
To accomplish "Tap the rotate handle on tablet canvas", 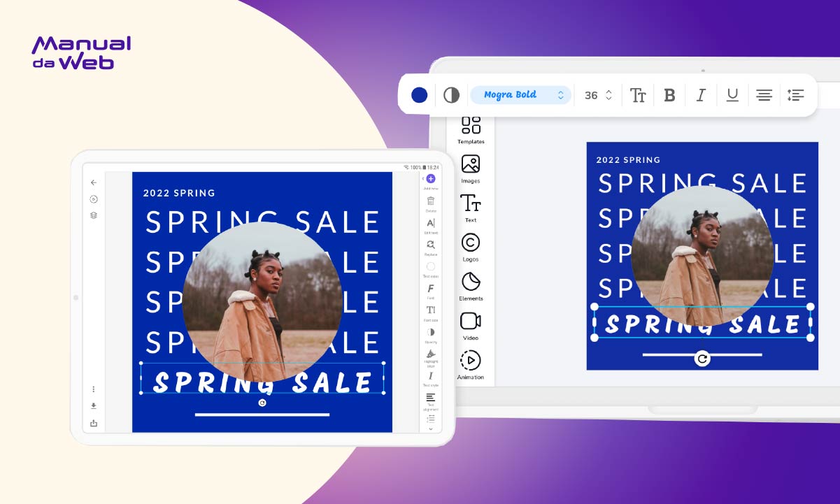I will [x=262, y=403].
